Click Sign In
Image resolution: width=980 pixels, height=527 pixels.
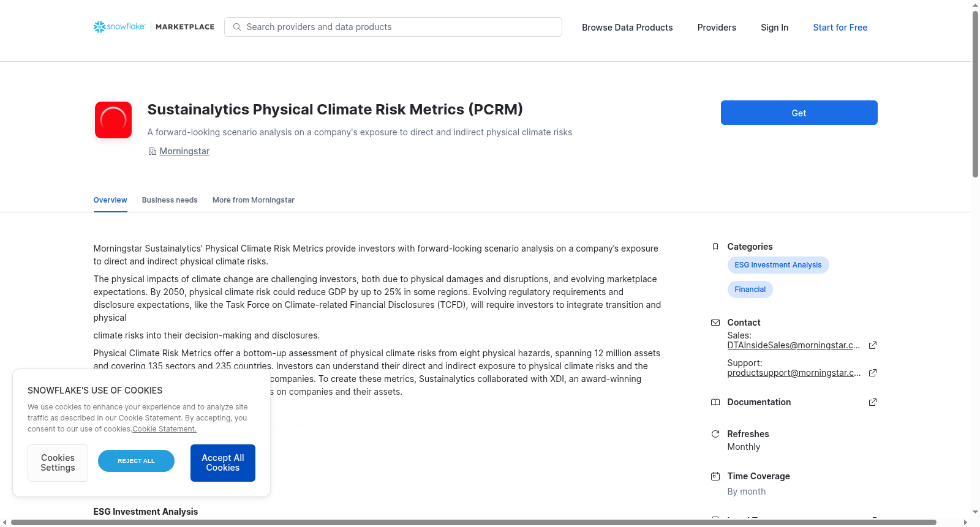coord(774,28)
